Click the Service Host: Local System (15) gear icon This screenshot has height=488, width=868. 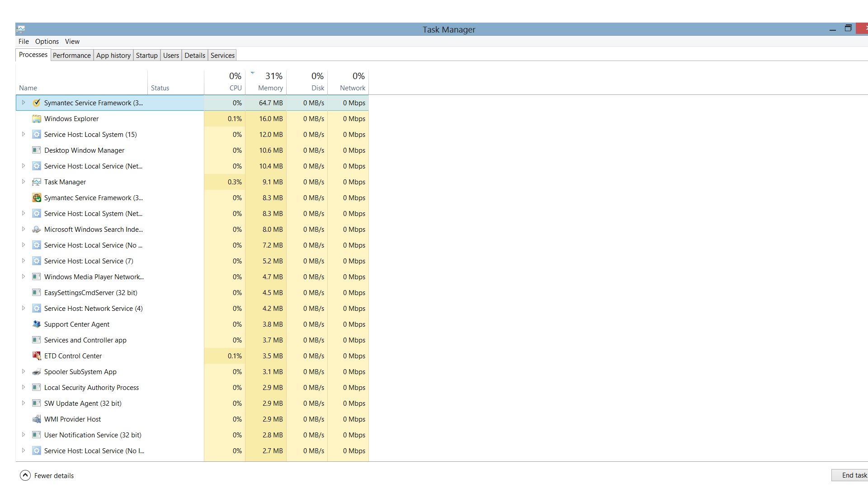37,135
